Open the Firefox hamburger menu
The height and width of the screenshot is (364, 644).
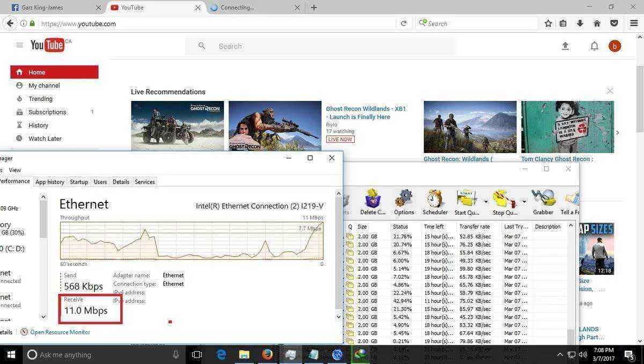[633, 24]
